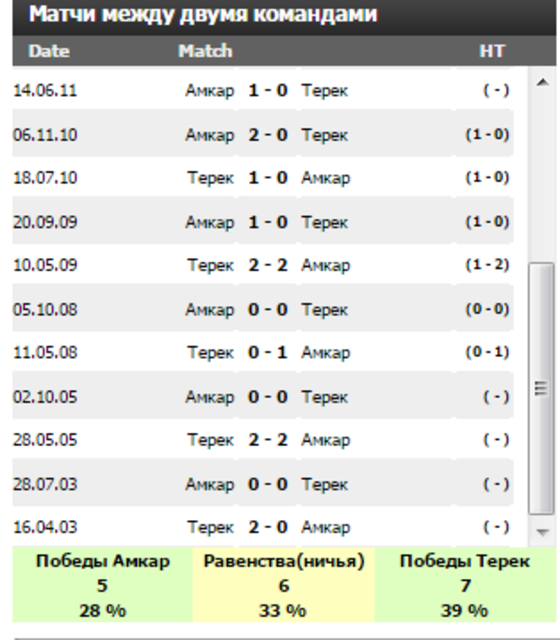The height and width of the screenshot is (640, 560).
Task: Click the 02.10.05 match row
Action: tap(263, 397)
